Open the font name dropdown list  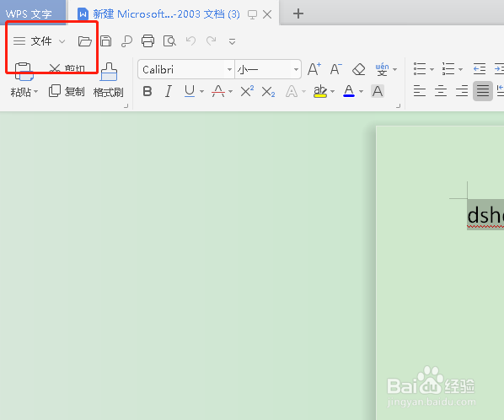(229, 69)
